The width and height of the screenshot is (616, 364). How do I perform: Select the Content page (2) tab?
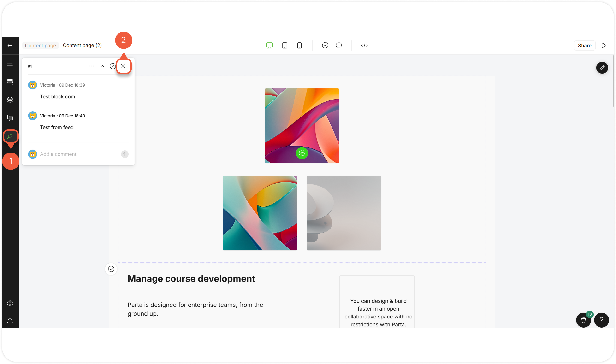82,45
